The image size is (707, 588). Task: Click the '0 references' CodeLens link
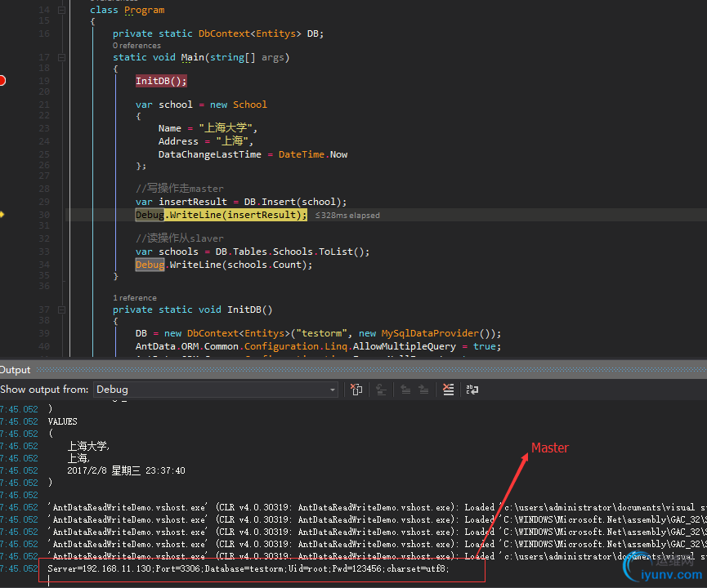coord(136,46)
